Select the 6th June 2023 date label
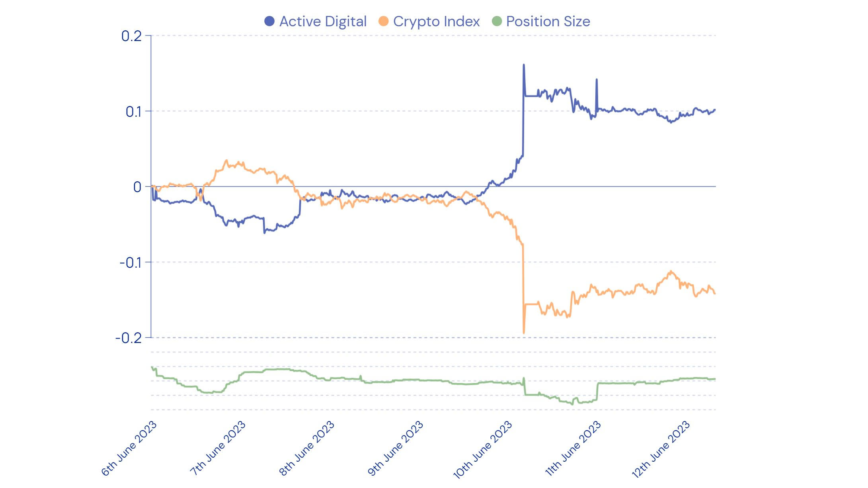 click(129, 448)
